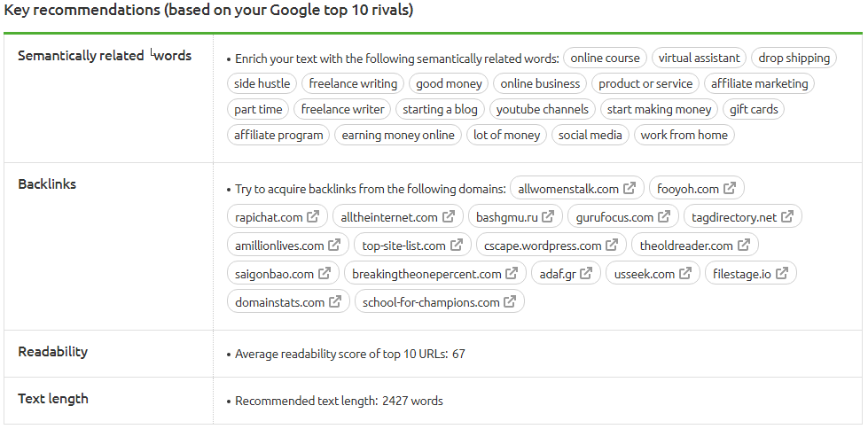Open external link icon next to adaf.gr
The height and width of the screenshot is (429, 868).
[586, 274]
